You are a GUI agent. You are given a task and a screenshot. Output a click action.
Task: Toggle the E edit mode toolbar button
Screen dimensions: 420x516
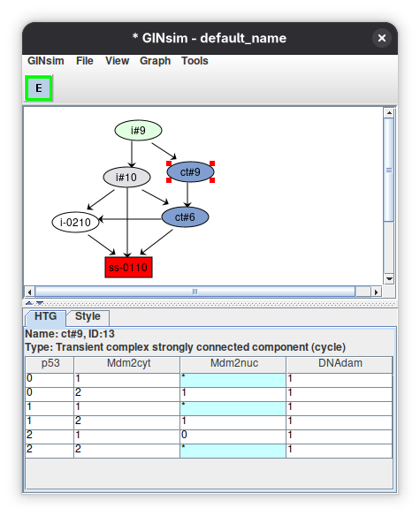[x=39, y=88]
